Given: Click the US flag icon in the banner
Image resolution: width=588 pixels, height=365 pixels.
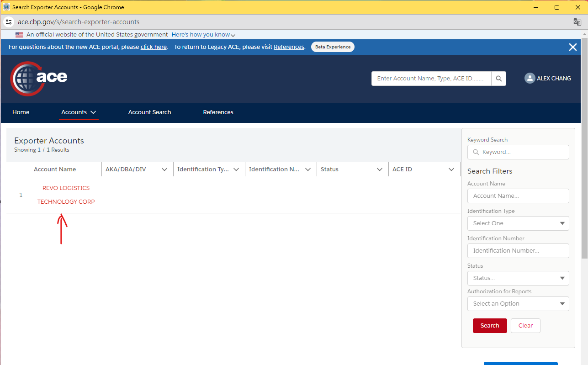Looking at the screenshot, I should [x=19, y=34].
